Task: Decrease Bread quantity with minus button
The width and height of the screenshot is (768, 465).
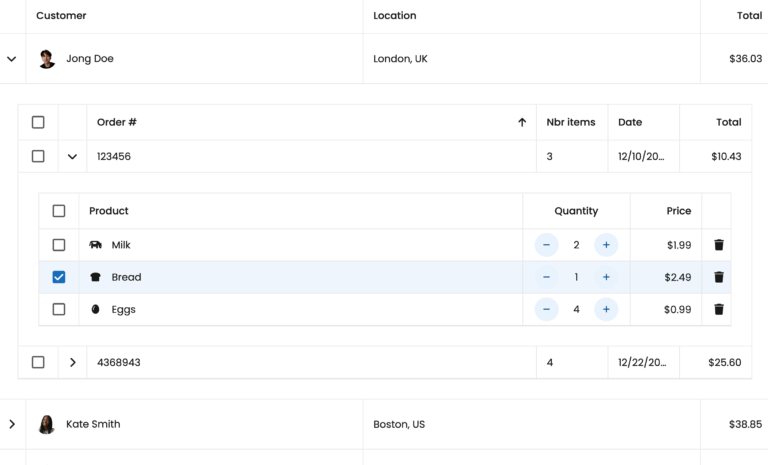Action: (546, 277)
